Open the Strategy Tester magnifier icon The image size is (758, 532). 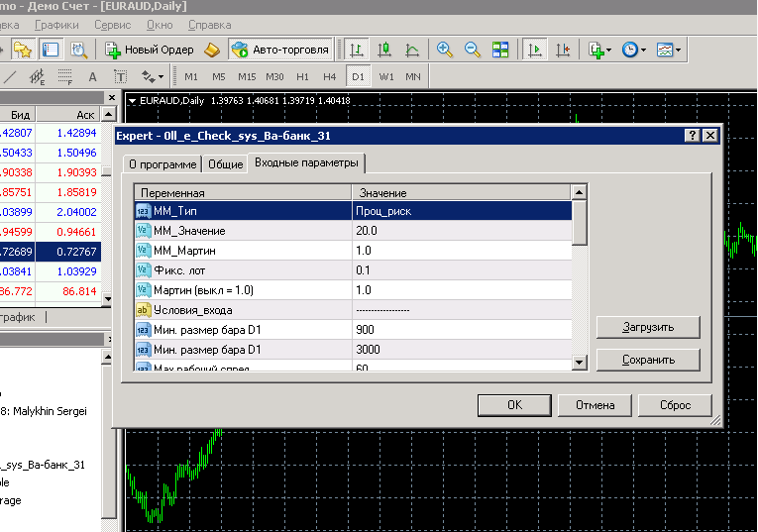click(79, 50)
